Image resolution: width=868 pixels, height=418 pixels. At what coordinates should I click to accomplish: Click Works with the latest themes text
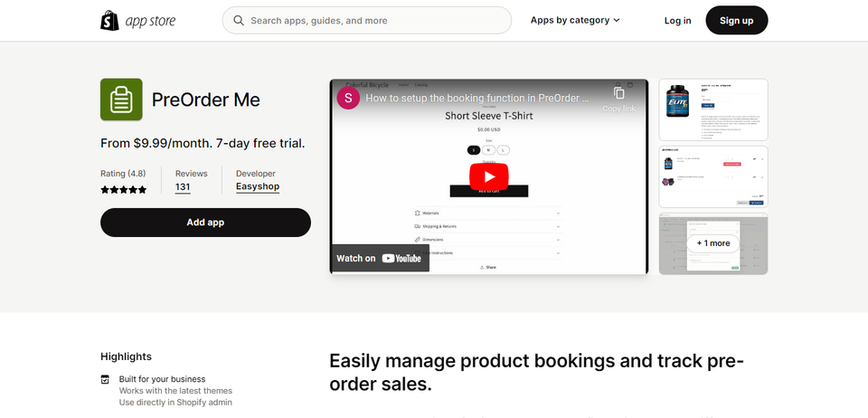175,391
